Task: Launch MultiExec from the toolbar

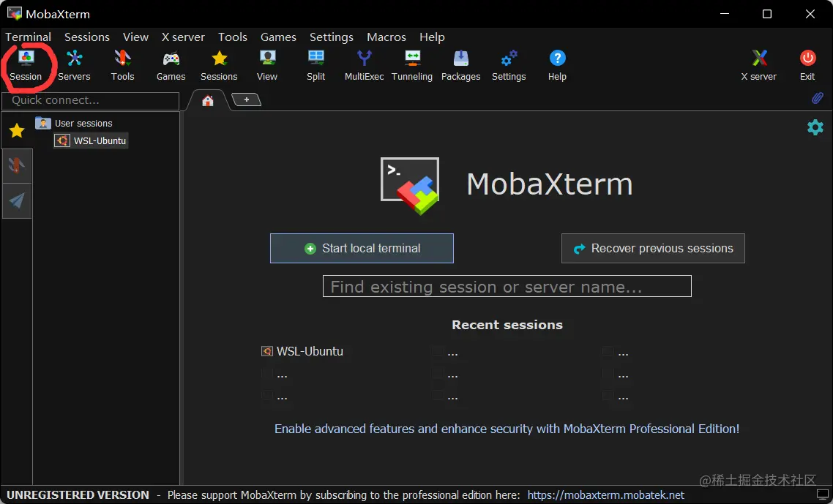Action: (364, 65)
